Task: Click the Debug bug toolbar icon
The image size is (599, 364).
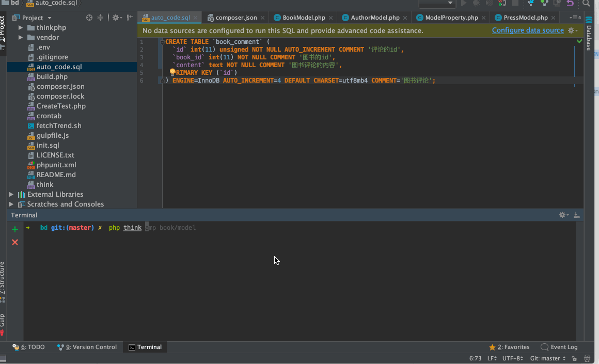Action: (477, 3)
